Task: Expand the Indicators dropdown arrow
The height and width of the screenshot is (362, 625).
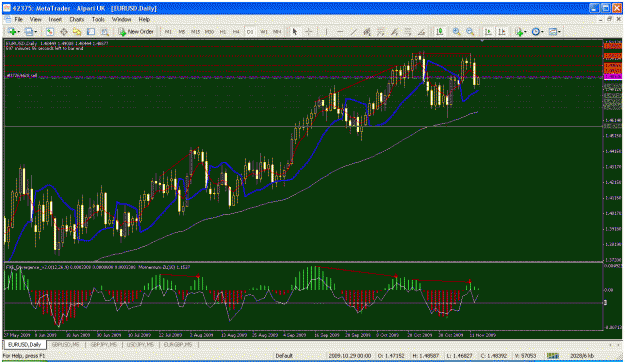Action: (x=525, y=32)
